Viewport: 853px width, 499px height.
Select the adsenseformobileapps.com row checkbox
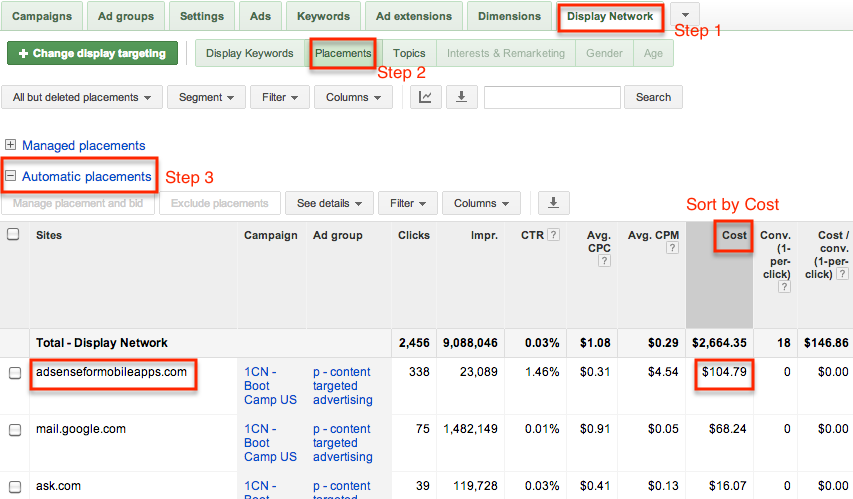[14, 373]
